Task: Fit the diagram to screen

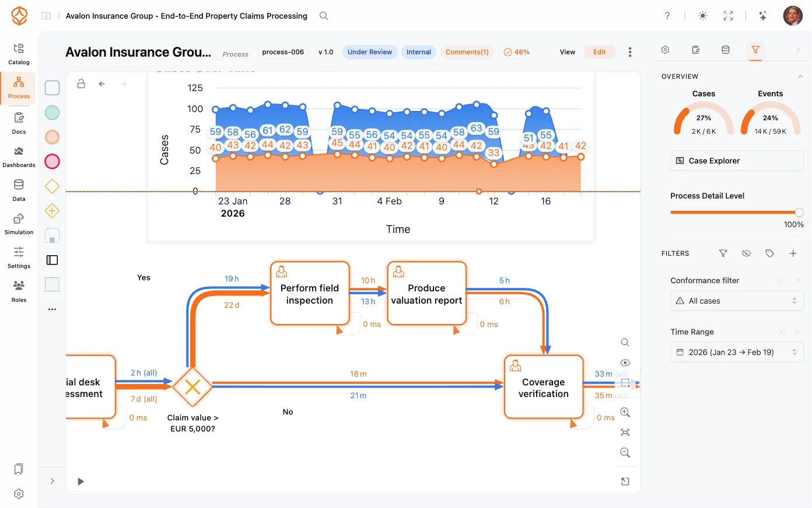Action: point(625,432)
